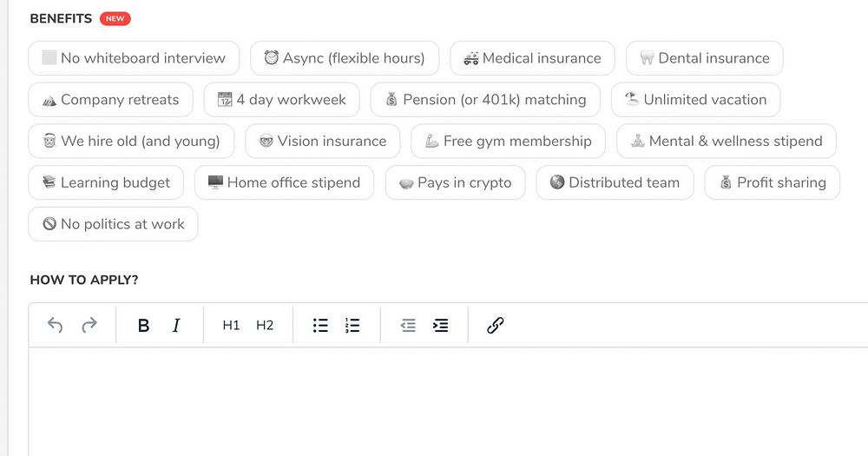Insert a hyperlink with link icon

pyautogui.click(x=495, y=326)
